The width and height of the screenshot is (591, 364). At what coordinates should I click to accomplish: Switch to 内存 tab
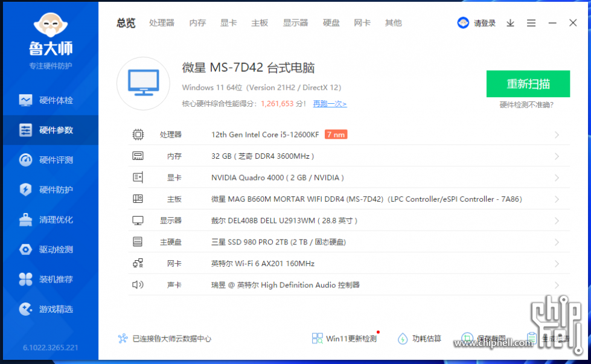[x=197, y=23]
